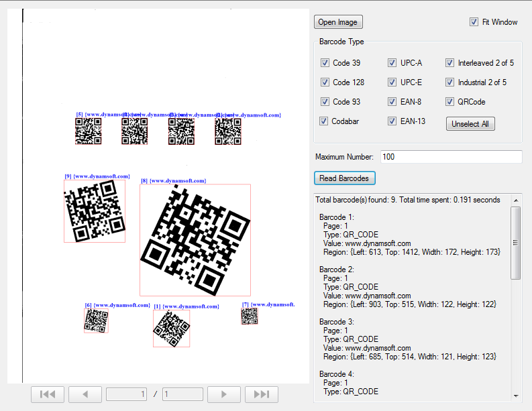532x411 pixels.
Task: Disable EAN-13 barcode type
Action: [392, 121]
